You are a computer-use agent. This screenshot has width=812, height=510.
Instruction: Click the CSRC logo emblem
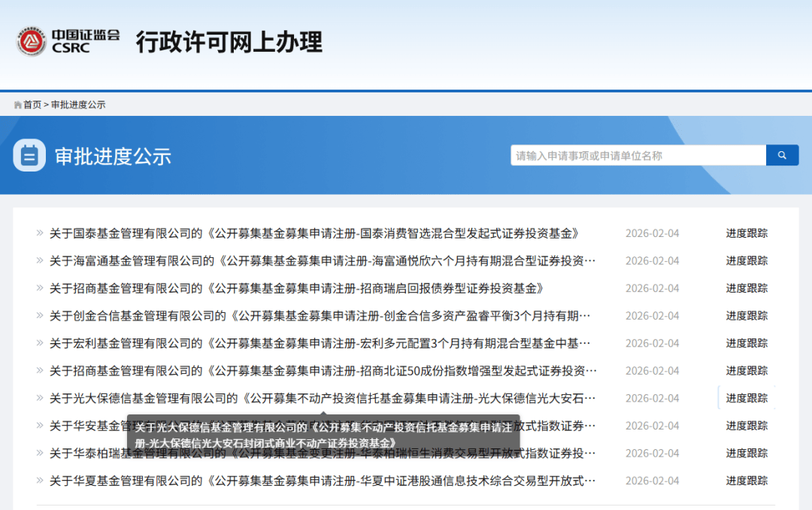[32, 41]
